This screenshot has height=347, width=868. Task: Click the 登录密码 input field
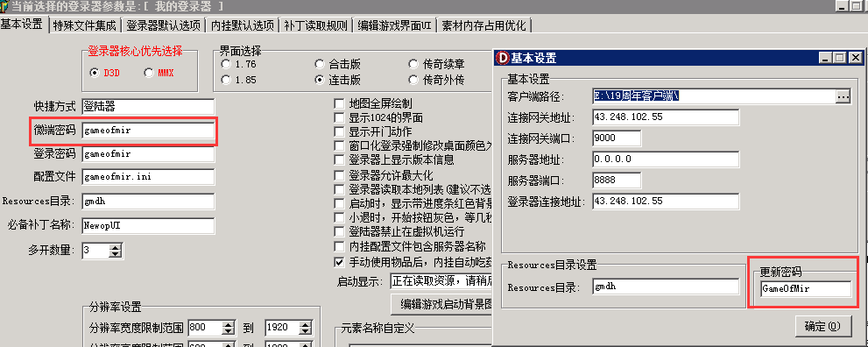point(148,154)
